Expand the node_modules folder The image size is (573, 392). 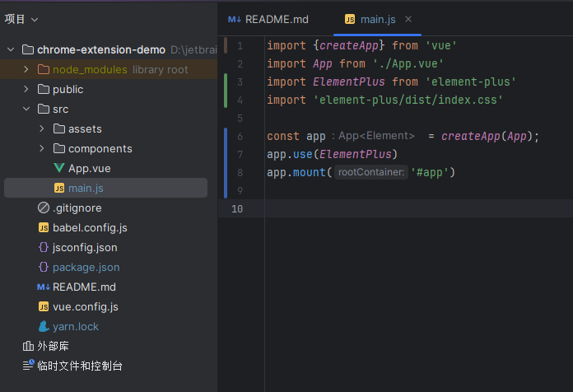(x=26, y=69)
